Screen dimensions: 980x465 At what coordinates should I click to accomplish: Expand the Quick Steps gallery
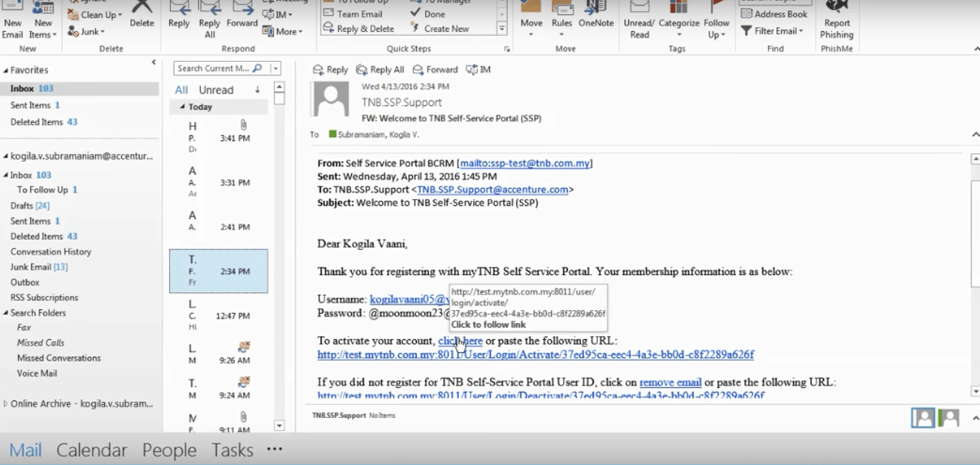pyautogui.click(x=501, y=29)
